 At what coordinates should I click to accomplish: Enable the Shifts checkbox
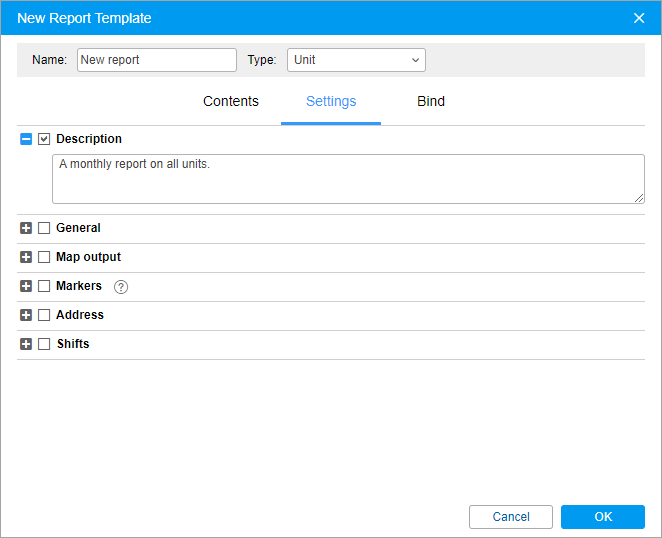pos(44,344)
